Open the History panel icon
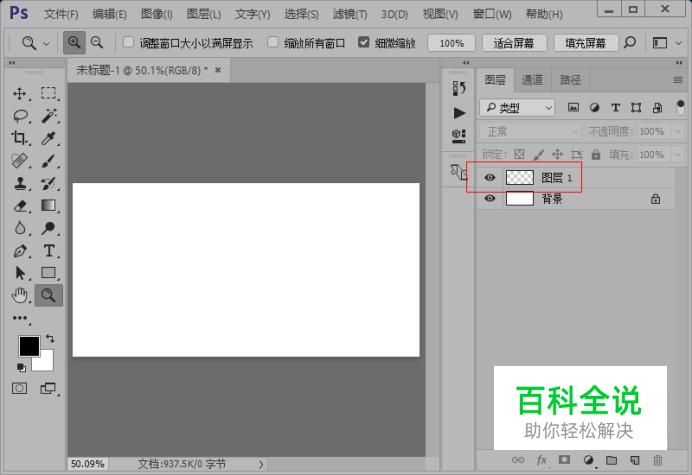Viewport: 692px width, 475px height. (x=459, y=88)
